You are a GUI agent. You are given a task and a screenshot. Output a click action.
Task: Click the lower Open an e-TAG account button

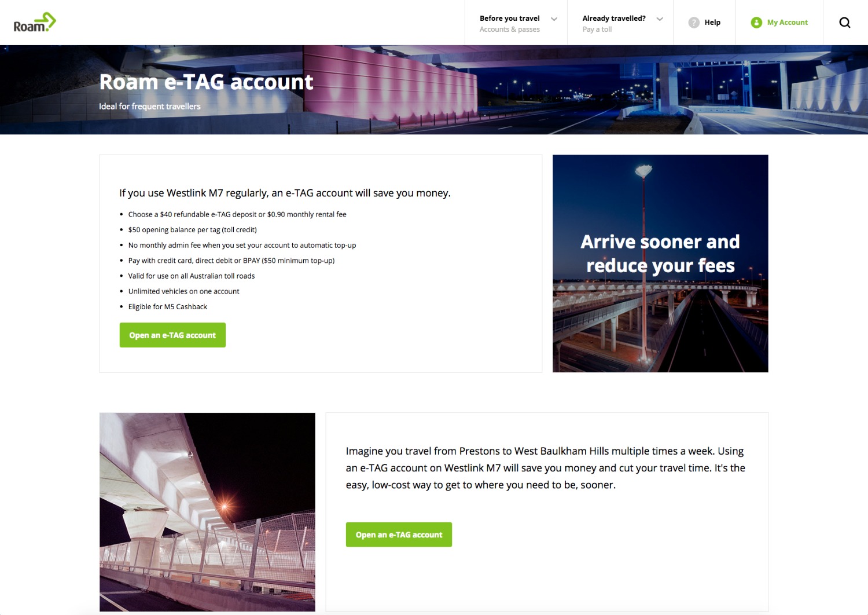(x=399, y=535)
